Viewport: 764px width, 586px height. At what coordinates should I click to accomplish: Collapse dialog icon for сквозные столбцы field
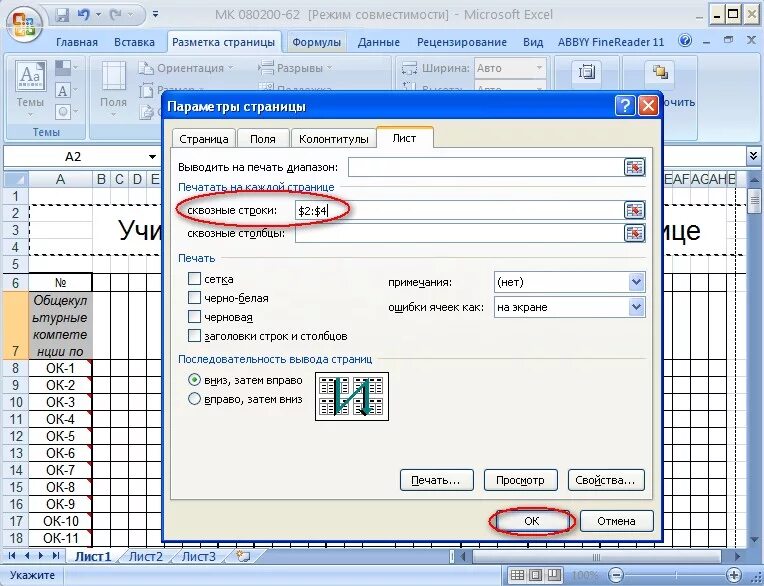pos(634,233)
